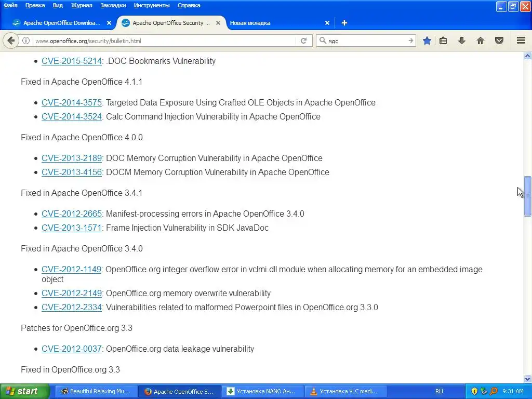The width and height of the screenshot is (532, 399).
Task: Go back with the browser back arrow
Action: [11, 41]
